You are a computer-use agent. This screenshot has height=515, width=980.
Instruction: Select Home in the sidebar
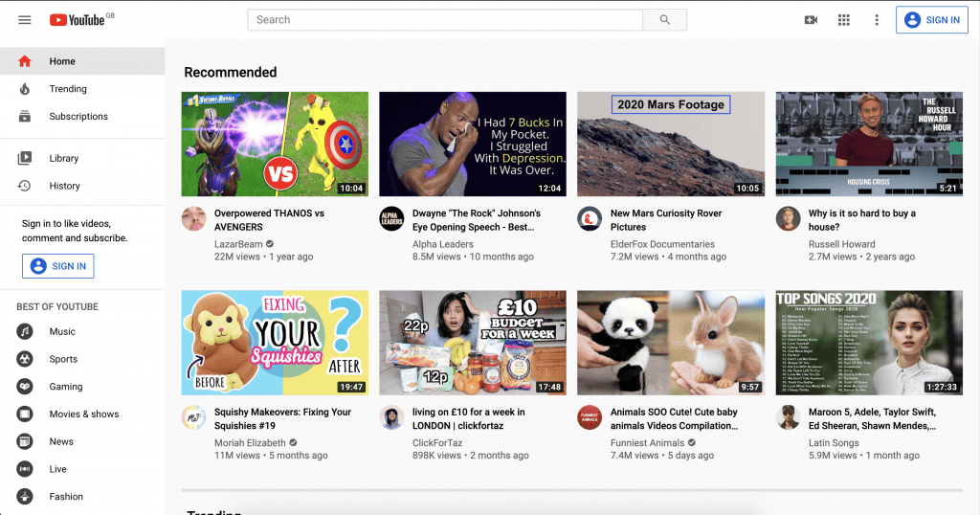[82, 61]
